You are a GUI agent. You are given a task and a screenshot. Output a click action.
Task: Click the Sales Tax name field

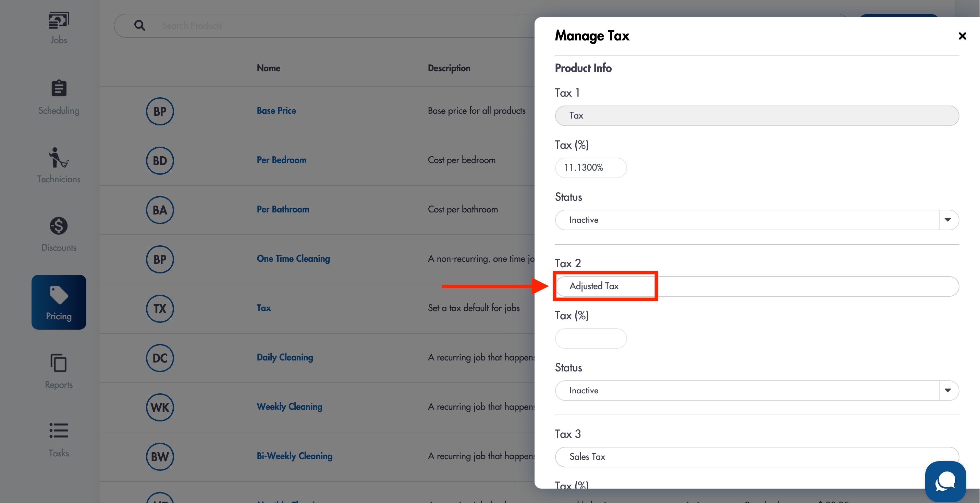757,457
